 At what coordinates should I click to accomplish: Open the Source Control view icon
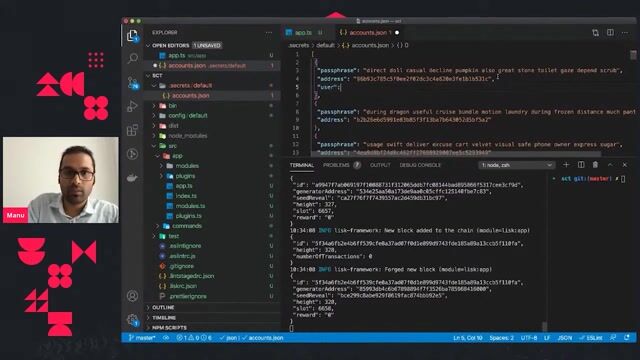[133, 83]
